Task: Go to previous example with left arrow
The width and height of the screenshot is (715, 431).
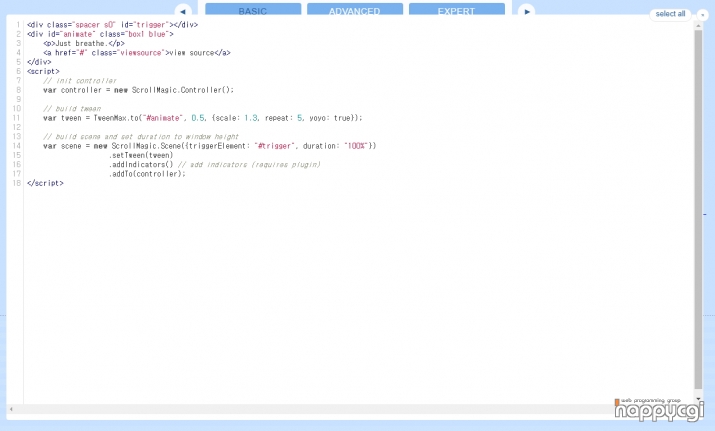Action: [183, 11]
